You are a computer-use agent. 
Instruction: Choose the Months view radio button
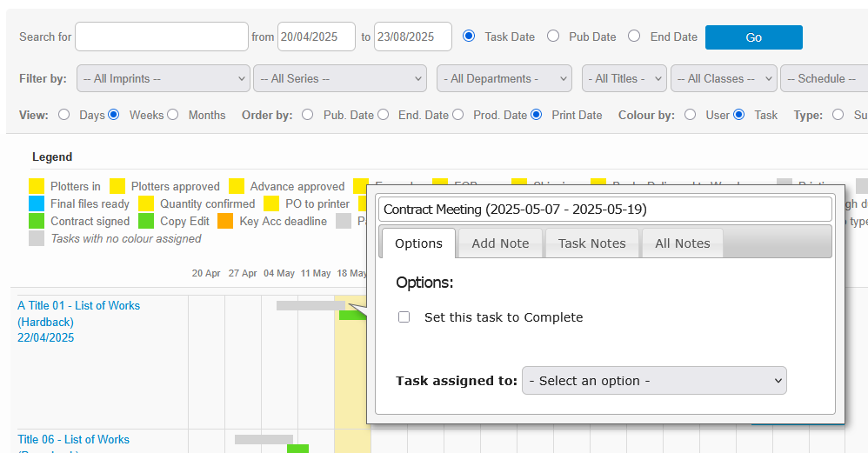point(173,115)
